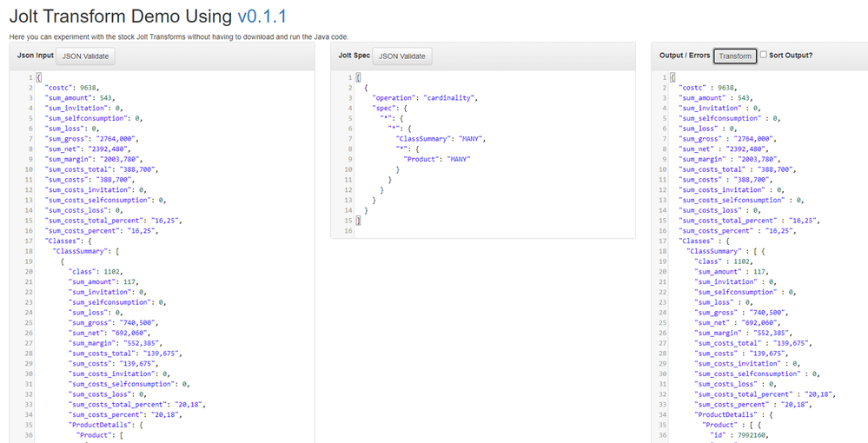868x443 pixels.
Task: Click "id" : 7992160 line in Output
Action: 739,435
